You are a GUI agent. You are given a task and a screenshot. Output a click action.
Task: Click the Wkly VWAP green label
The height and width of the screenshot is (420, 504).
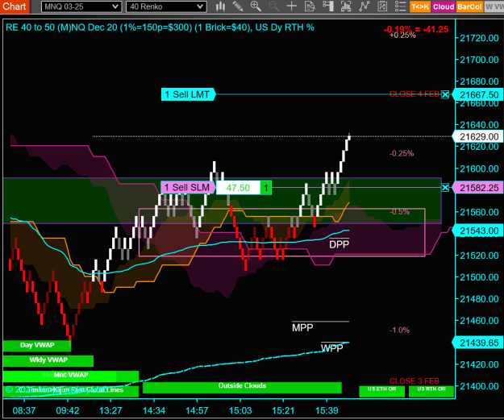(x=48, y=360)
